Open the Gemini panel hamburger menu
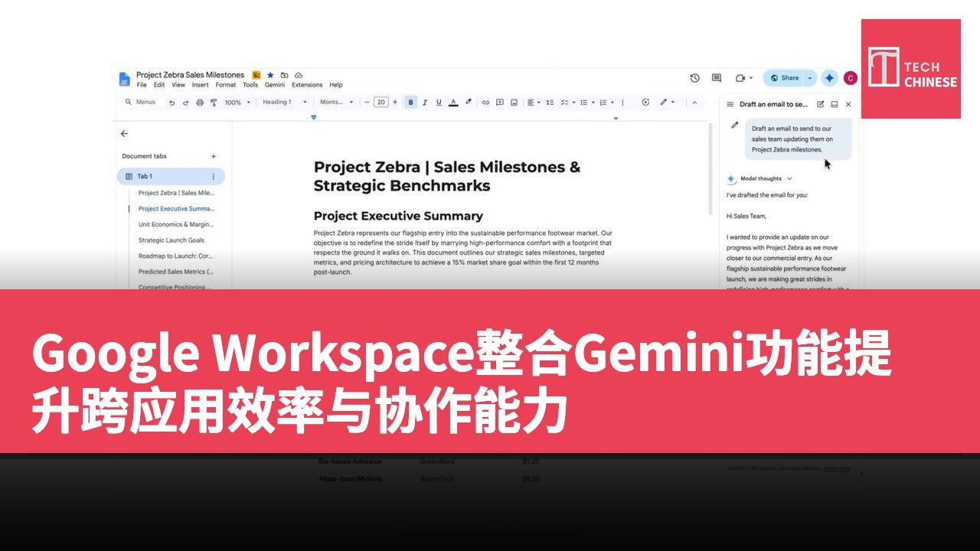Screen dimensions: 980x551 (x=730, y=104)
